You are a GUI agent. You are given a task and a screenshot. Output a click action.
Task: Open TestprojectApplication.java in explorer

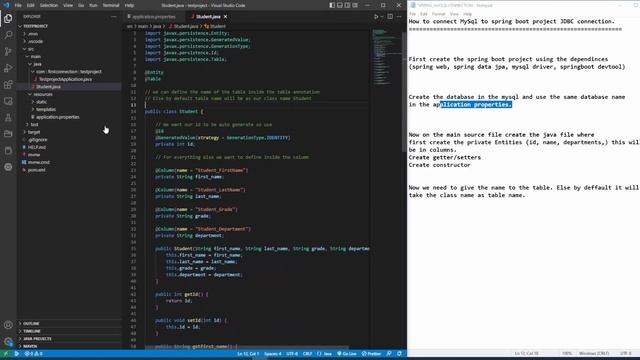pyautogui.click(x=65, y=79)
